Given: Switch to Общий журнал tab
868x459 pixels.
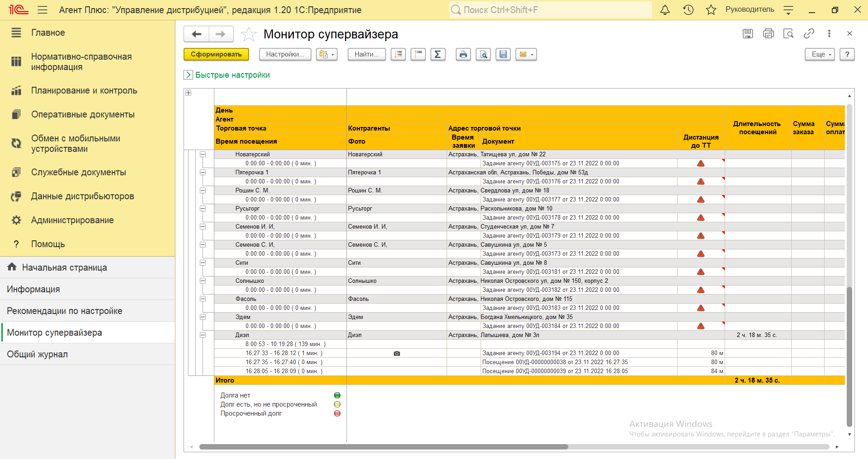Looking at the screenshot, I should point(87,354).
